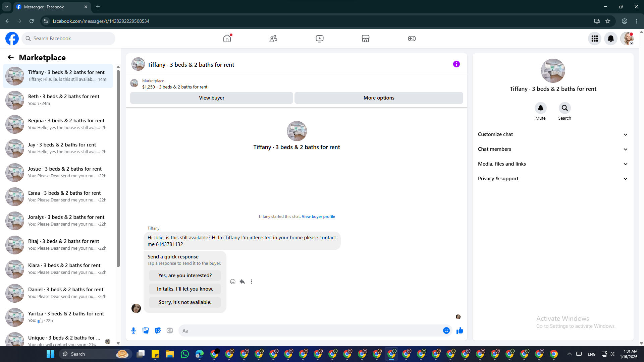
Task: Reply to Tiffany's message arrow icon
Action: point(242,282)
